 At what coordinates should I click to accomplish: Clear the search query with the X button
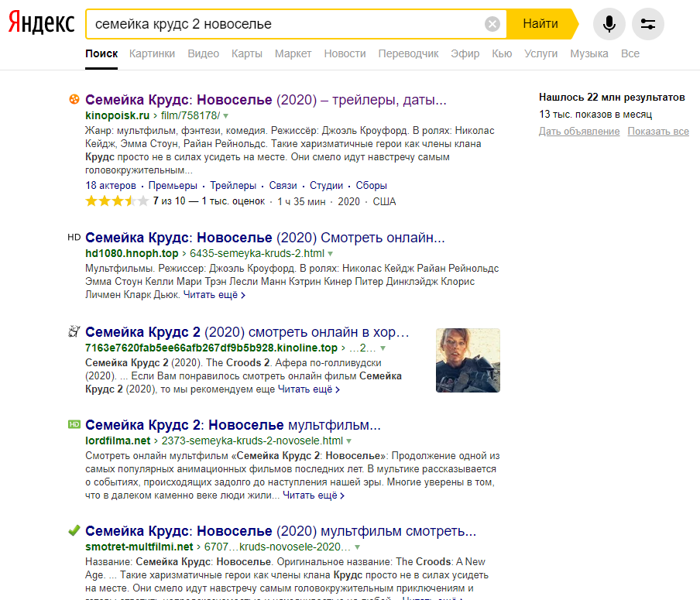click(x=492, y=24)
